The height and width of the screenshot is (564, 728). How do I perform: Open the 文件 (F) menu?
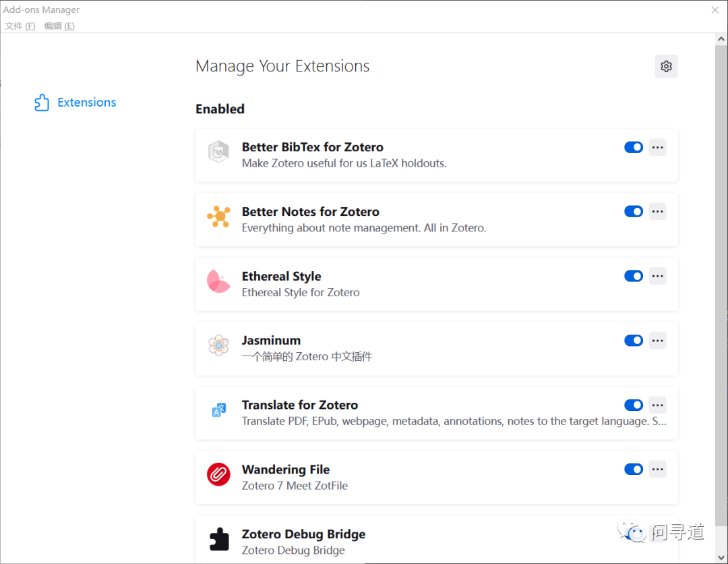(20, 26)
